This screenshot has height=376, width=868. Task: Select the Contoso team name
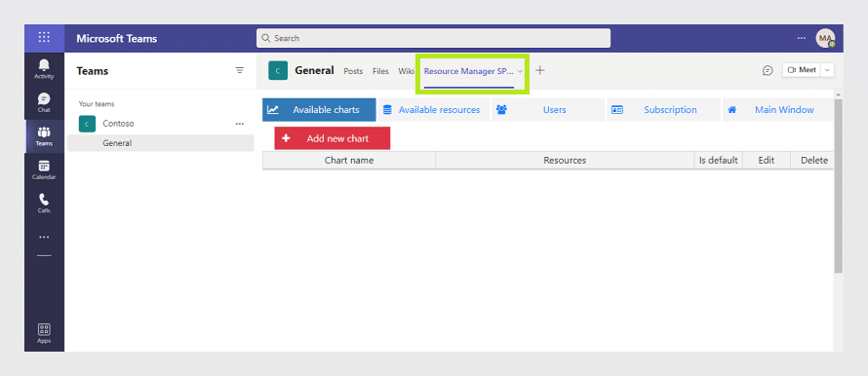[x=118, y=124]
